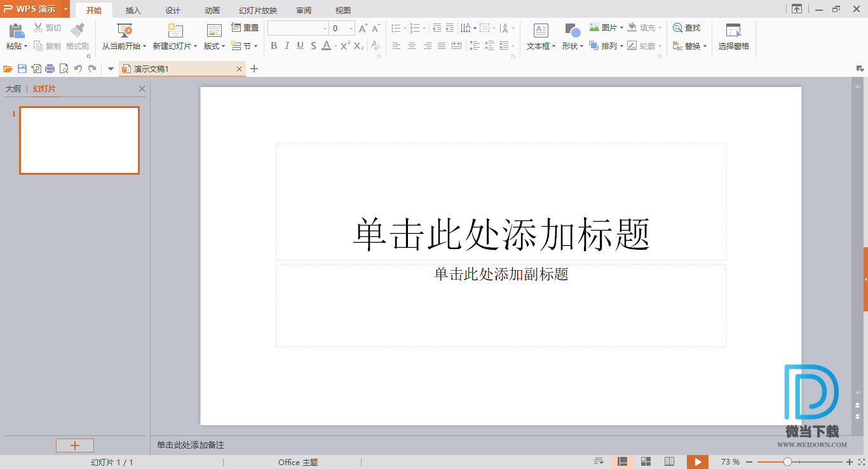Justify text alignment

(442, 46)
